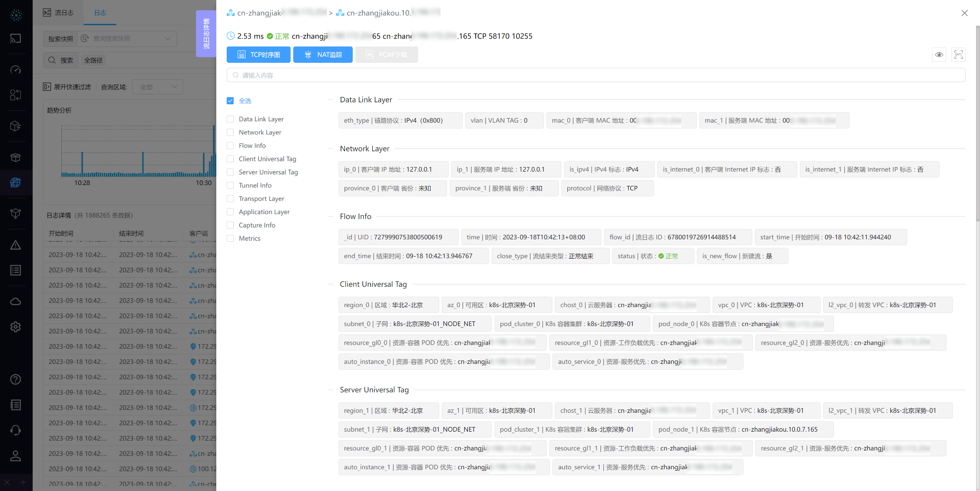980x491 pixels.
Task: Click the alert triangle icon in sidebar
Action: click(16, 245)
